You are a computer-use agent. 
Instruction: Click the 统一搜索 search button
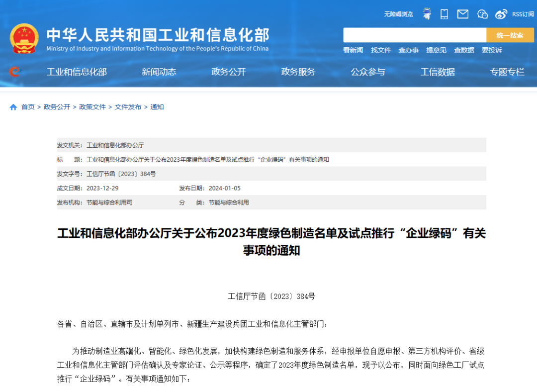(510, 35)
